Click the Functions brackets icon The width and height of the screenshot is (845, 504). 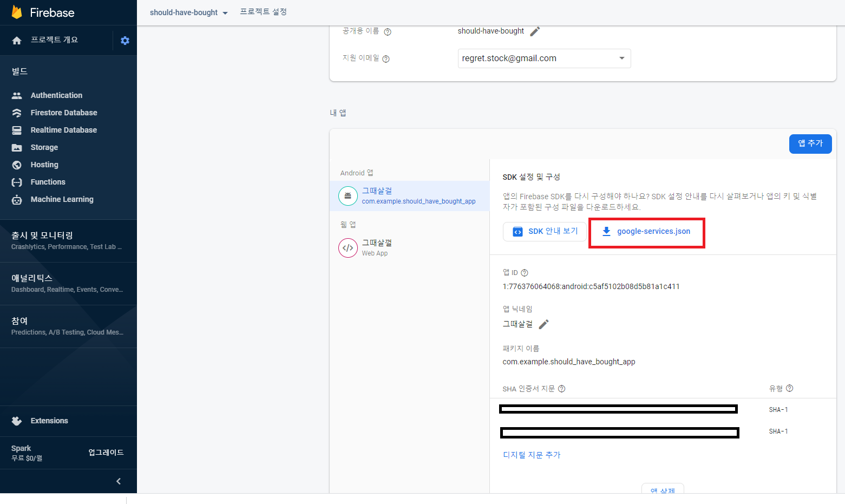tap(17, 182)
